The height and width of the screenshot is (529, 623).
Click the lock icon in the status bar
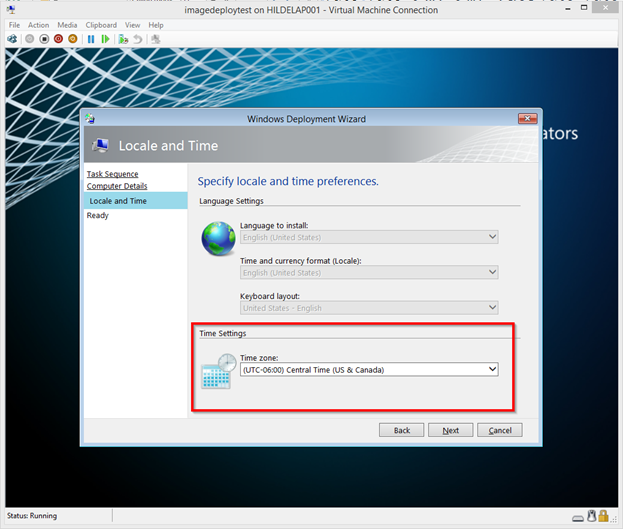click(x=604, y=516)
